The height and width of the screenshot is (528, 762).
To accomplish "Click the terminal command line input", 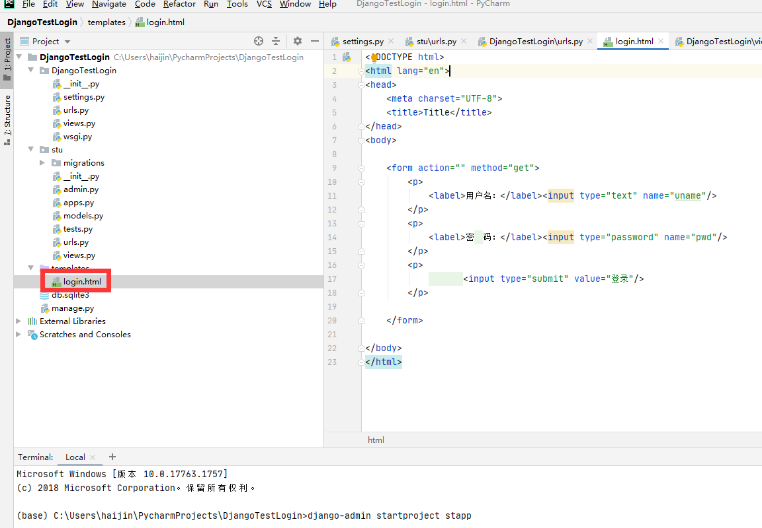I will pos(389,515).
